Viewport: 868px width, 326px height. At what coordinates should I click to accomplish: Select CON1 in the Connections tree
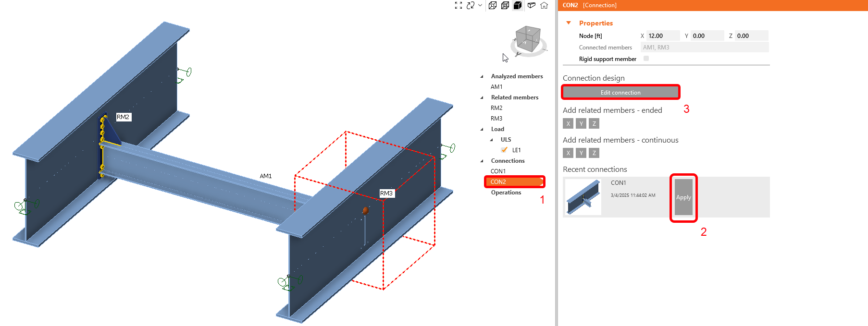[x=498, y=171]
